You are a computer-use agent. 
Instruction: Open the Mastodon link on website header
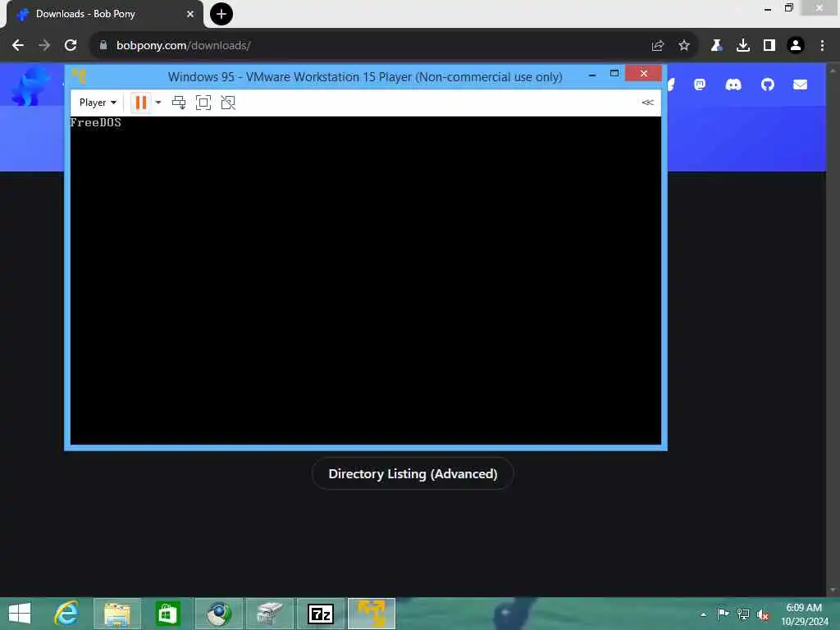(x=700, y=84)
